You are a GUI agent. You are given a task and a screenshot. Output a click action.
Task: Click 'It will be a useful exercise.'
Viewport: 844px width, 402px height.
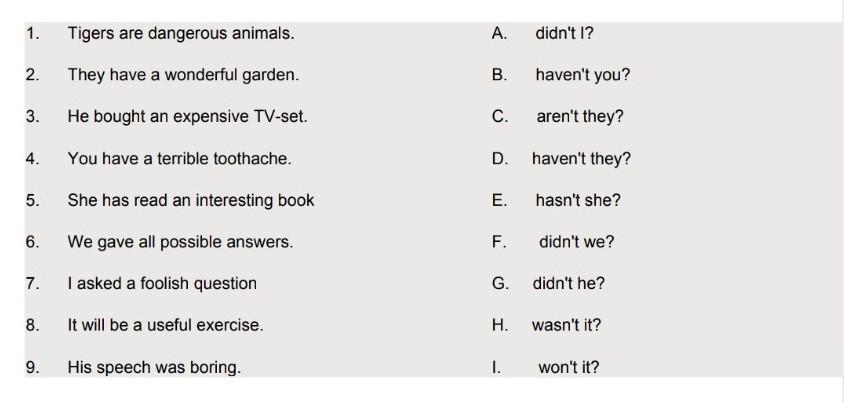(x=165, y=325)
